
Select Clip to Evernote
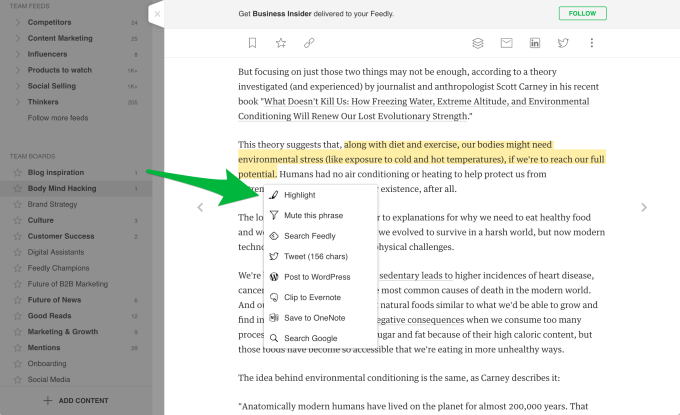pos(320,297)
